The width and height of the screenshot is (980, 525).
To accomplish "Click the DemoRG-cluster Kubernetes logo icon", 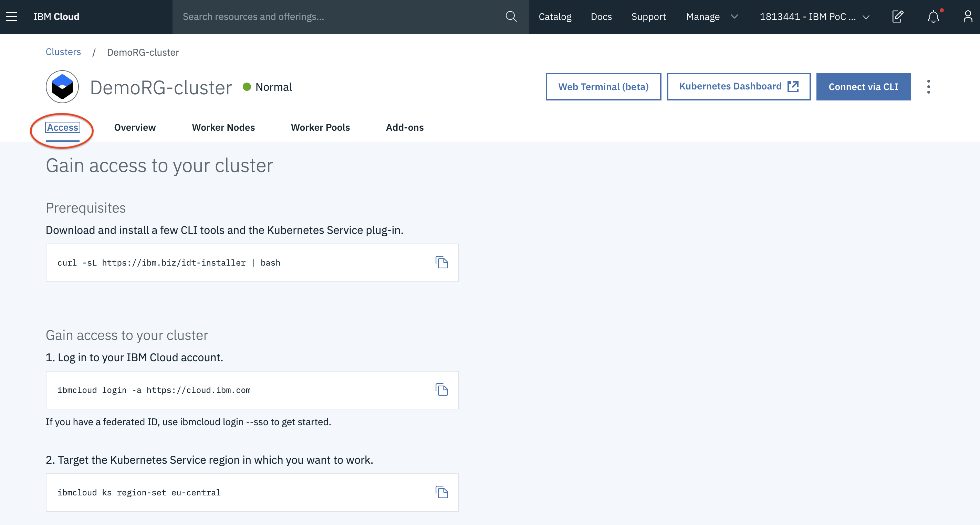I will 62,87.
